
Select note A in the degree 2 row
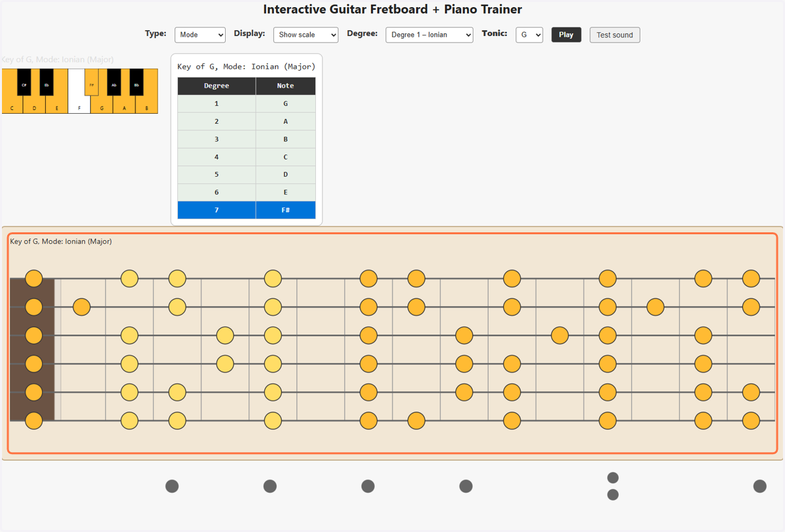(286, 121)
